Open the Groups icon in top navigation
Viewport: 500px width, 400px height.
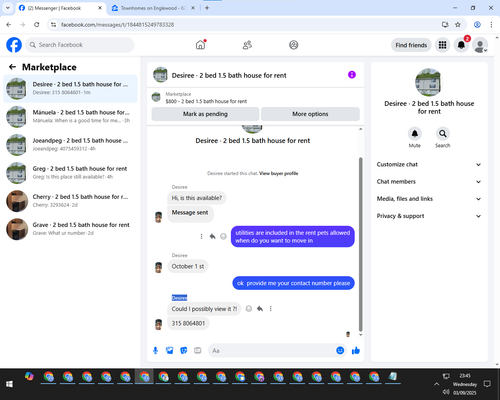(294, 45)
